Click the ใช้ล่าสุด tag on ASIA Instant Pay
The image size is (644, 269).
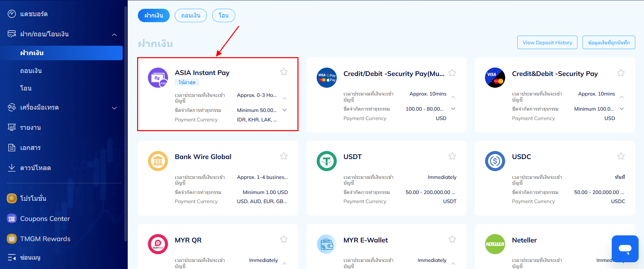(187, 82)
